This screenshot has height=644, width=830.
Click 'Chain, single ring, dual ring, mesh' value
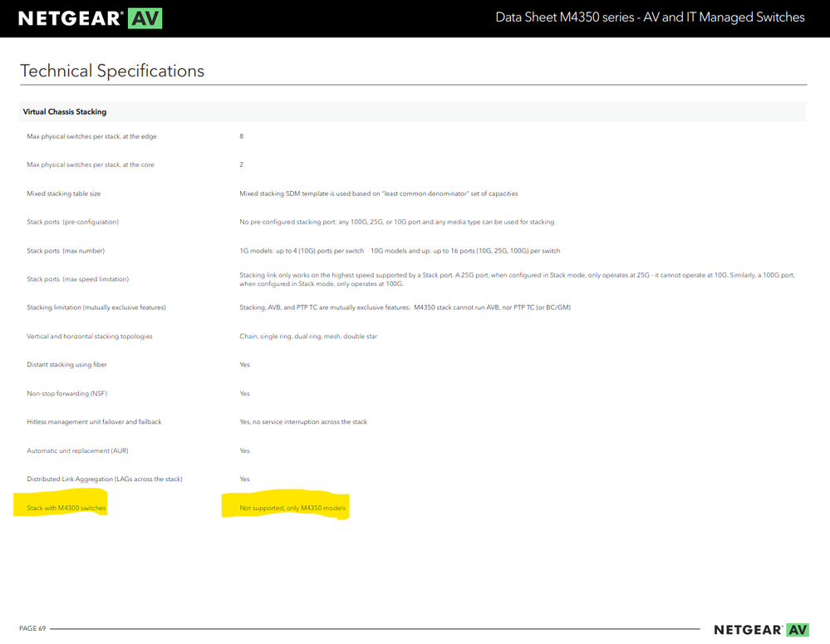(308, 337)
